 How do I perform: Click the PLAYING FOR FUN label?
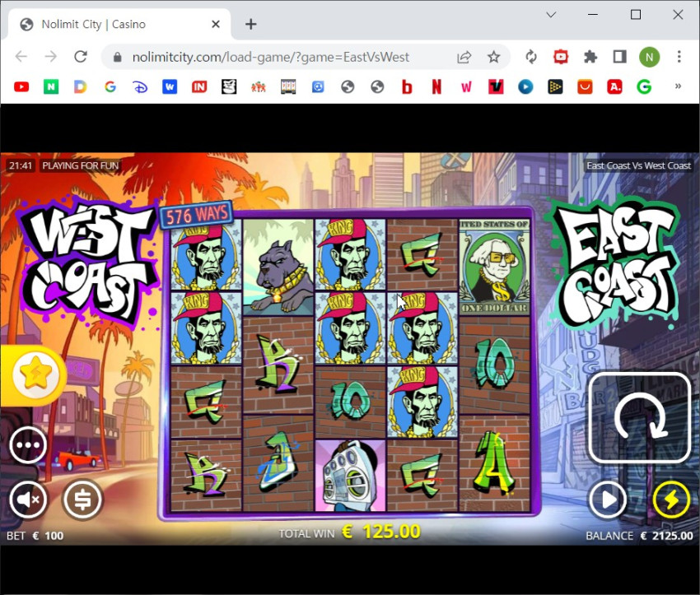(x=81, y=165)
